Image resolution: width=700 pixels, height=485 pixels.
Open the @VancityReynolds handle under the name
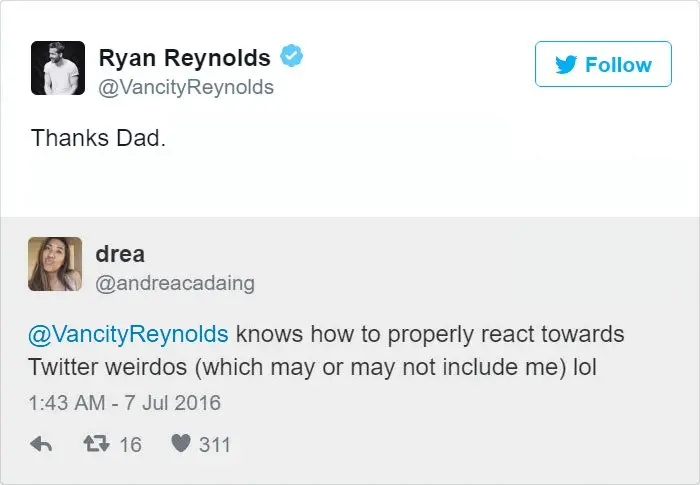185,88
